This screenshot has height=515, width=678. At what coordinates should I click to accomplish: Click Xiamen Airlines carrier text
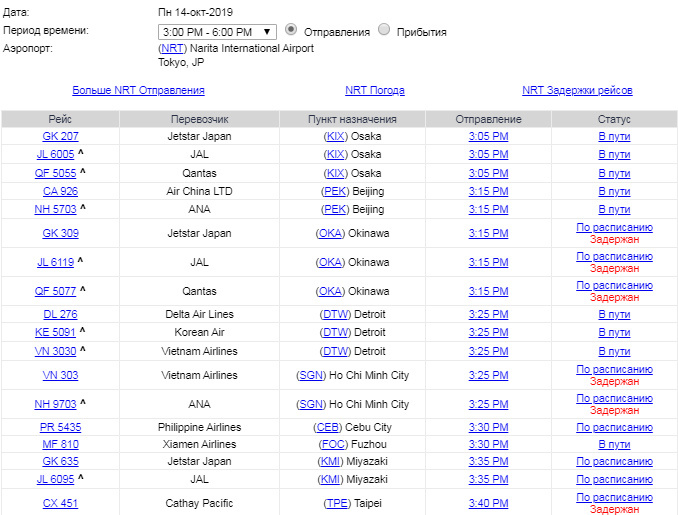199,445
